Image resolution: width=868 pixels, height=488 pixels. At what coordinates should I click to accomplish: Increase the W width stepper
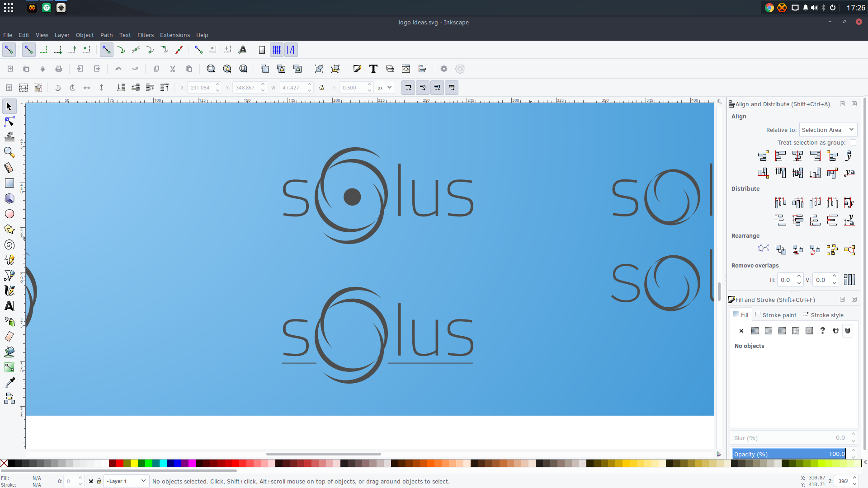point(310,84)
